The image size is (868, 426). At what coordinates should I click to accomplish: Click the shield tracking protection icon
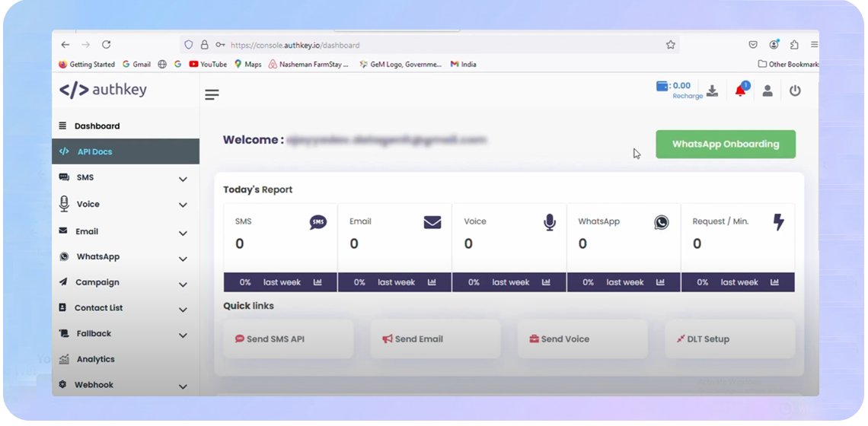click(x=189, y=45)
